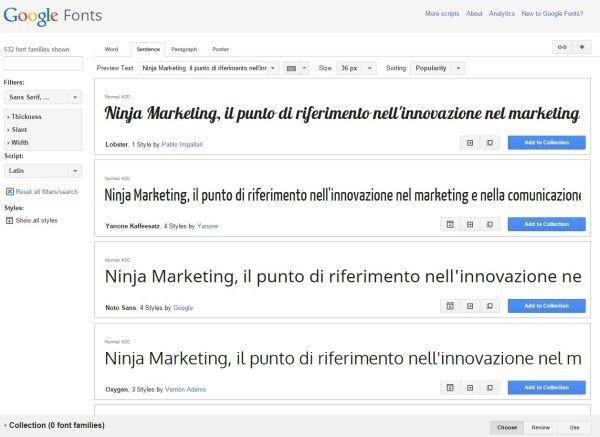The width and height of the screenshot is (600, 437).
Task: Click the '532 font families shown' text
Action: tap(36, 49)
